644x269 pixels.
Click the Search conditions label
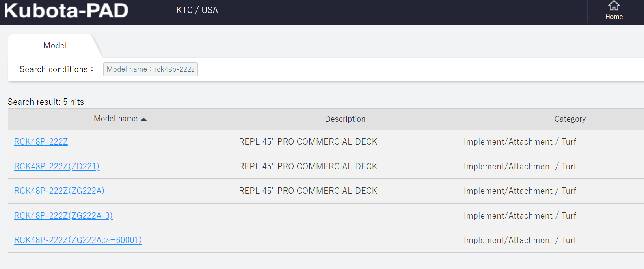[x=56, y=69]
